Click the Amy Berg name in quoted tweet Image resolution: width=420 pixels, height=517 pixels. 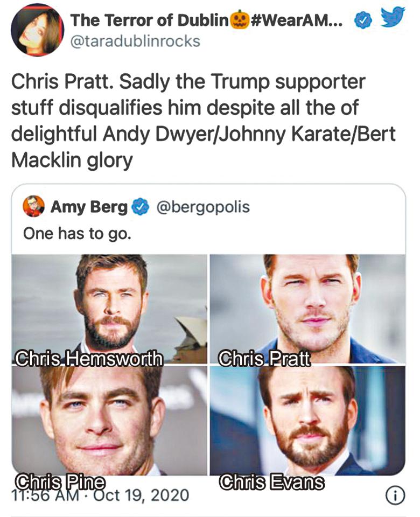(x=89, y=207)
